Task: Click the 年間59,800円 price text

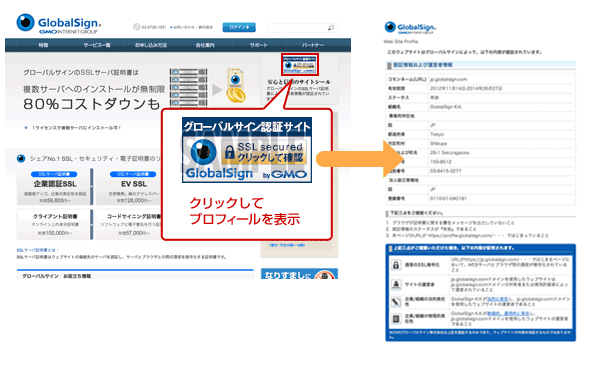Action: [55, 200]
